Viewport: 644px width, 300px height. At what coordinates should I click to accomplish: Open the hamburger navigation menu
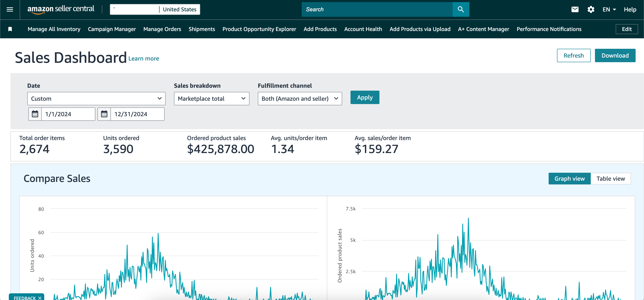pos(10,9)
